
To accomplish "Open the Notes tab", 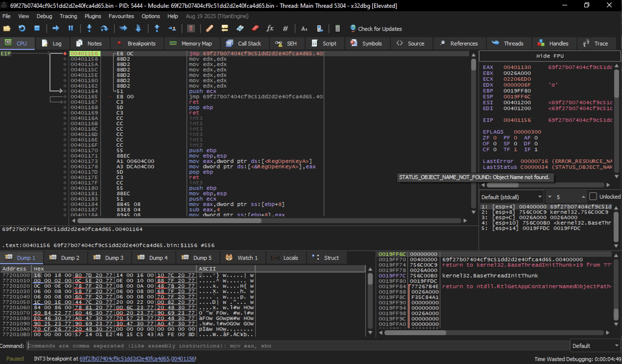I will (x=89, y=43).
